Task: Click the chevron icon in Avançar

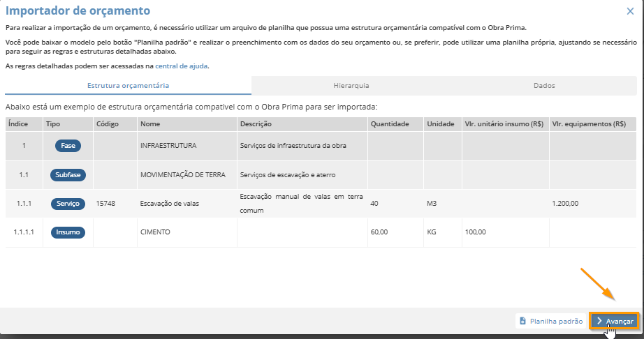Action: [599, 321]
